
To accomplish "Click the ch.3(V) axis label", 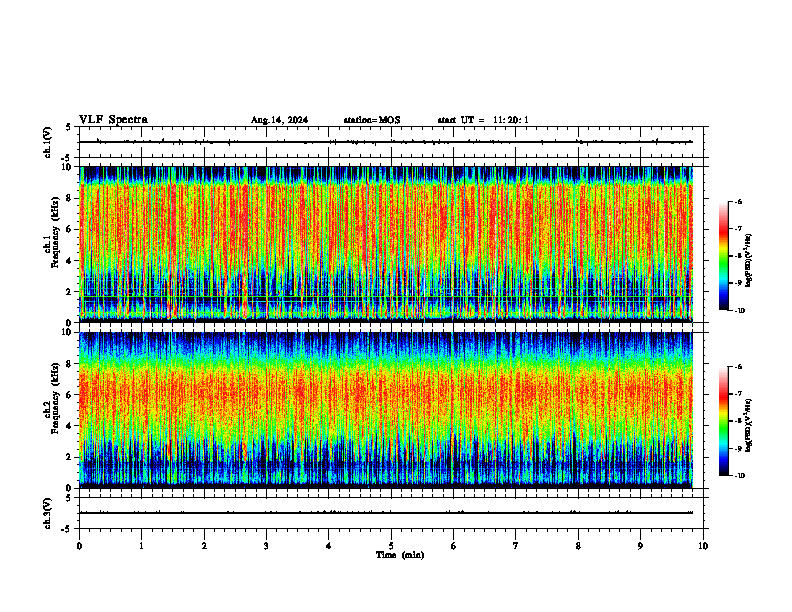I will tap(47, 513).
